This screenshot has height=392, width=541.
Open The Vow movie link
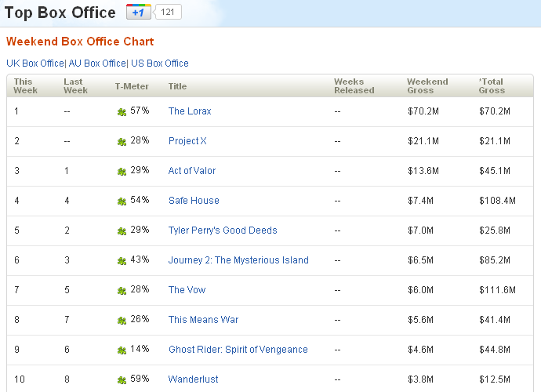[187, 290]
